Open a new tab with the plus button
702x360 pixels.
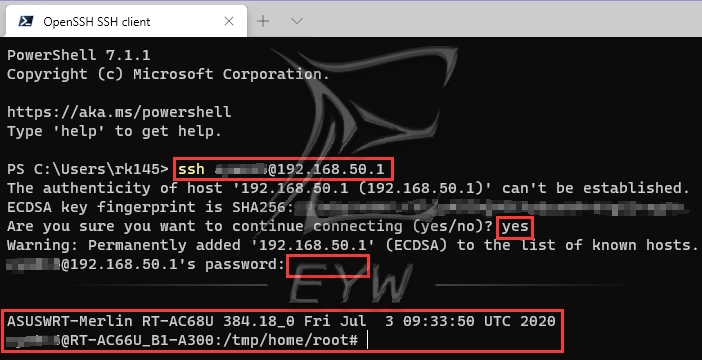pos(263,21)
